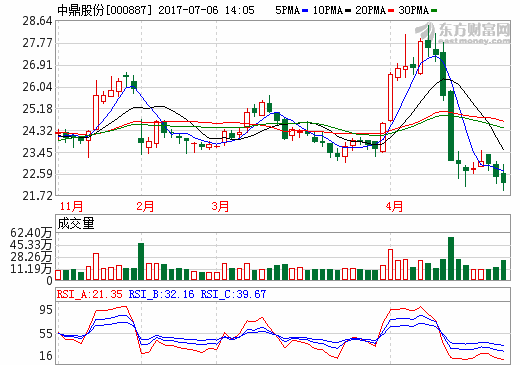Click the tall green volume bar near 2月
Viewport: 520px width, 365px height.
141,261
